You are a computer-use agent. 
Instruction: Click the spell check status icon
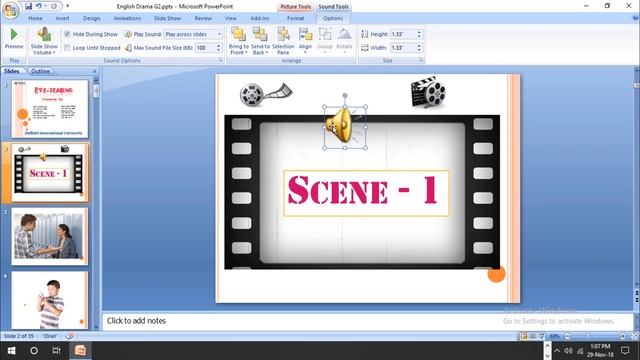tap(70, 336)
